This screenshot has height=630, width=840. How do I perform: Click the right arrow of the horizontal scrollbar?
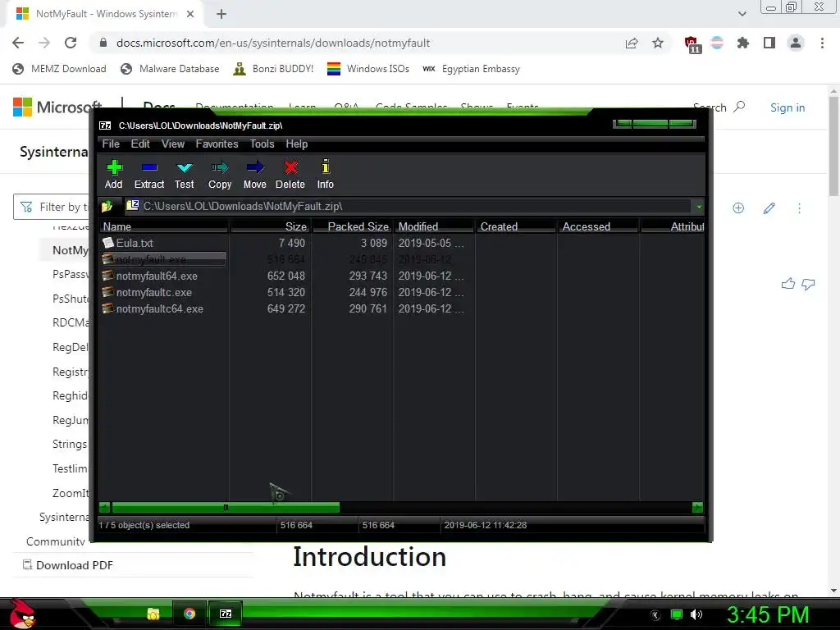pos(697,507)
